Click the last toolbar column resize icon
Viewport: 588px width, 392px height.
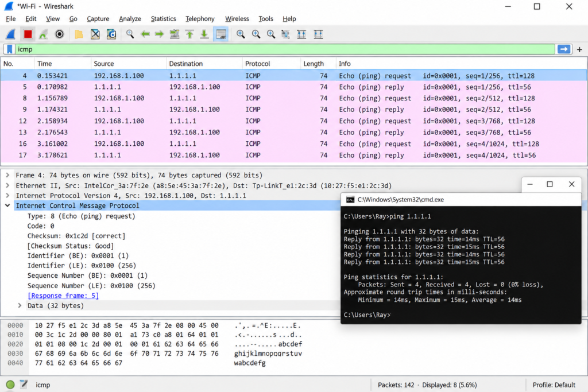pyautogui.click(x=318, y=34)
